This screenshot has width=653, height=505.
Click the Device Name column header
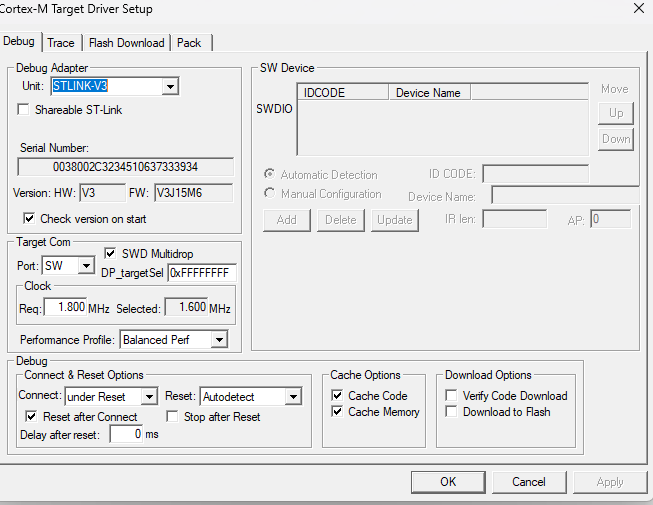coord(429,92)
